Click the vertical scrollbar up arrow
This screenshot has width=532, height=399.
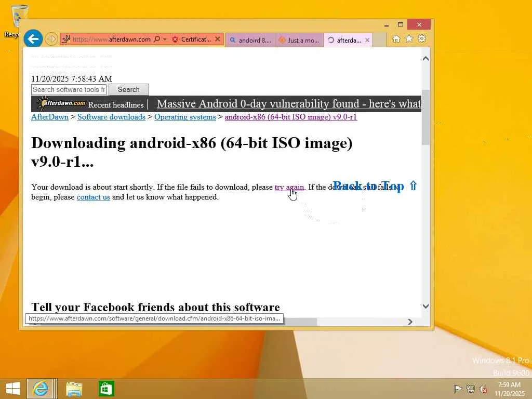[425, 59]
